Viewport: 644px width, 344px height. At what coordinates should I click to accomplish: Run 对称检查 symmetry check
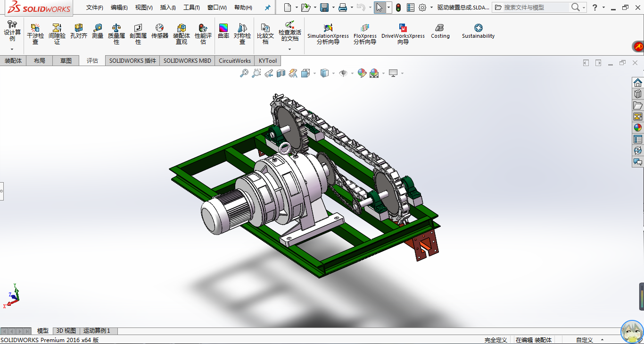(x=242, y=34)
